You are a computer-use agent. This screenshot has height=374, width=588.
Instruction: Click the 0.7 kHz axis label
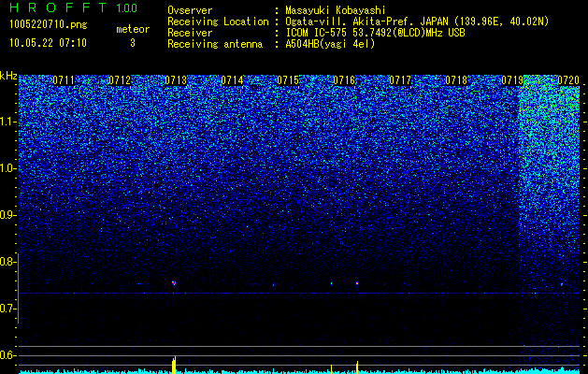click(7, 309)
